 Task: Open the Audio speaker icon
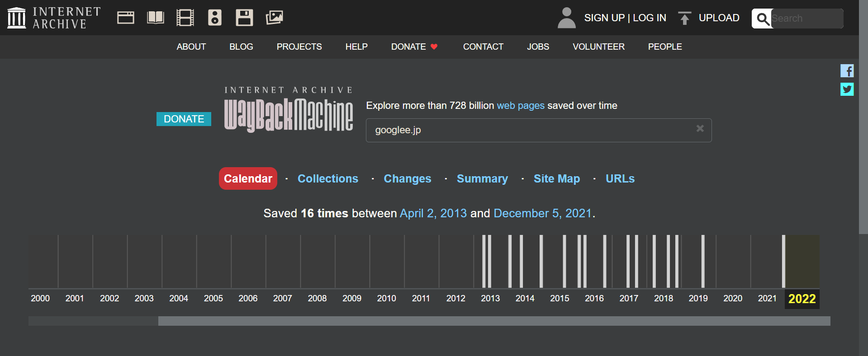tap(214, 18)
